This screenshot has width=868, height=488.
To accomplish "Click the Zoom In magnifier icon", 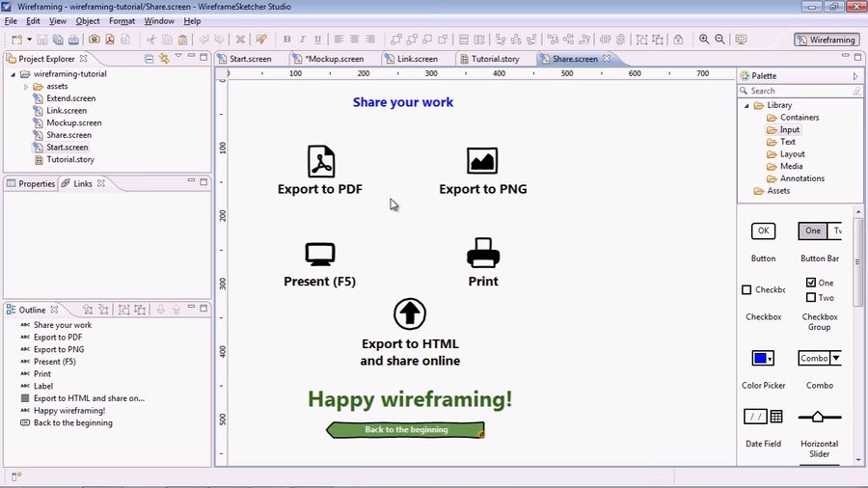I will (704, 40).
